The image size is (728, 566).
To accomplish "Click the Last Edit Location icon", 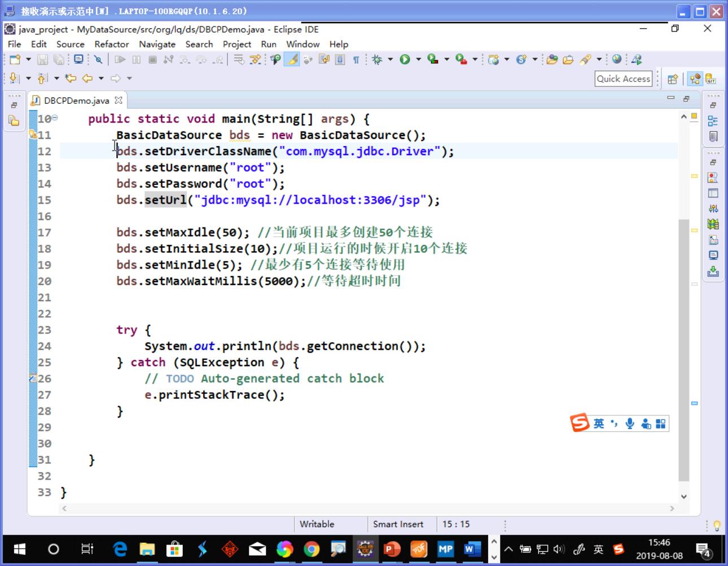I will point(71,78).
